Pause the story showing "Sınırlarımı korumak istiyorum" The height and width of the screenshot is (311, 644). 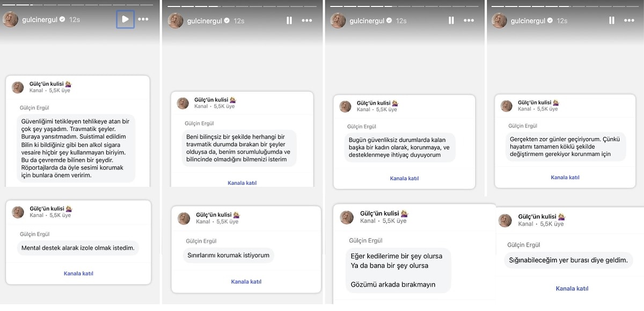click(289, 20)
